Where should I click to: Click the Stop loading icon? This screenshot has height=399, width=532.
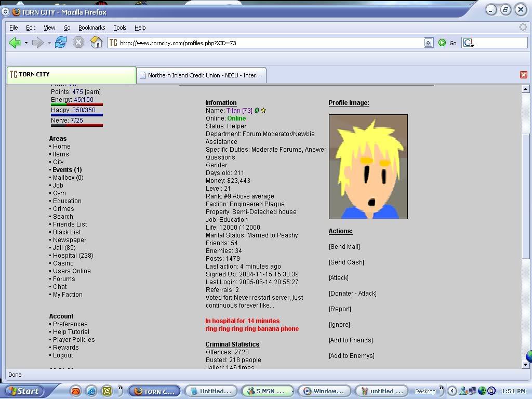pos(78,43)
